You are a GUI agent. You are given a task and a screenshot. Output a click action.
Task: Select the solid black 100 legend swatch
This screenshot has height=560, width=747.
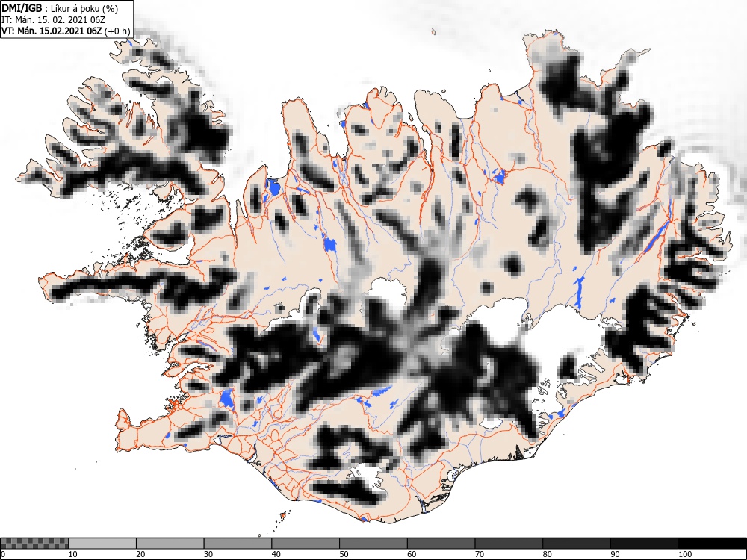(712, 544)
